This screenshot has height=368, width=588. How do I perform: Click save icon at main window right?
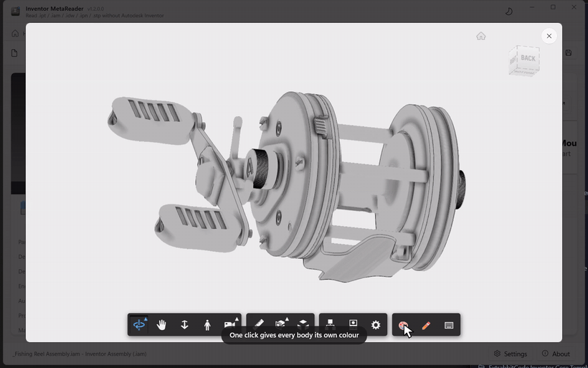569,53
